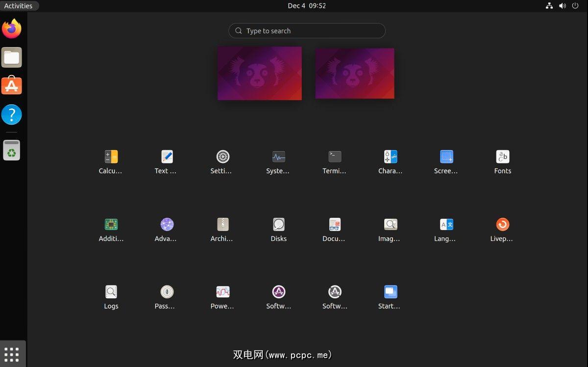Open the Settings gear app
The image size is (588, 367).
pos(223,157)
